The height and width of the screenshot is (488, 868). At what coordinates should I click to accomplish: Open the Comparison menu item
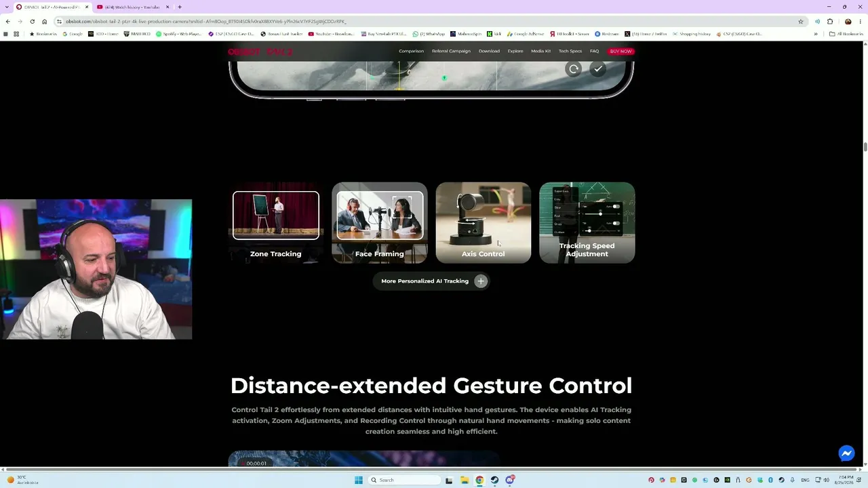click(411, 52)
